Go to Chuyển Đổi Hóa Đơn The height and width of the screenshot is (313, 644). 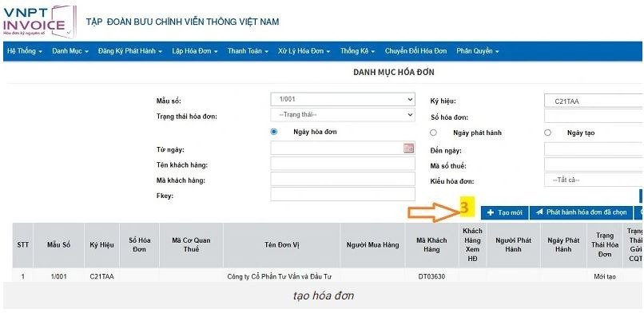[415, 51]
